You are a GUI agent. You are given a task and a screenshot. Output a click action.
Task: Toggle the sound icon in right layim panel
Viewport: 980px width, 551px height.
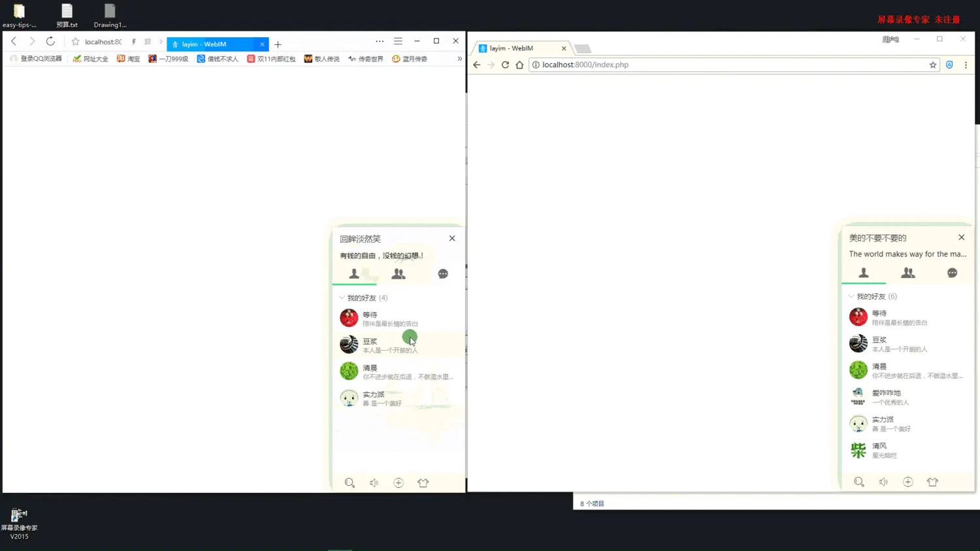tap(883, 482)
